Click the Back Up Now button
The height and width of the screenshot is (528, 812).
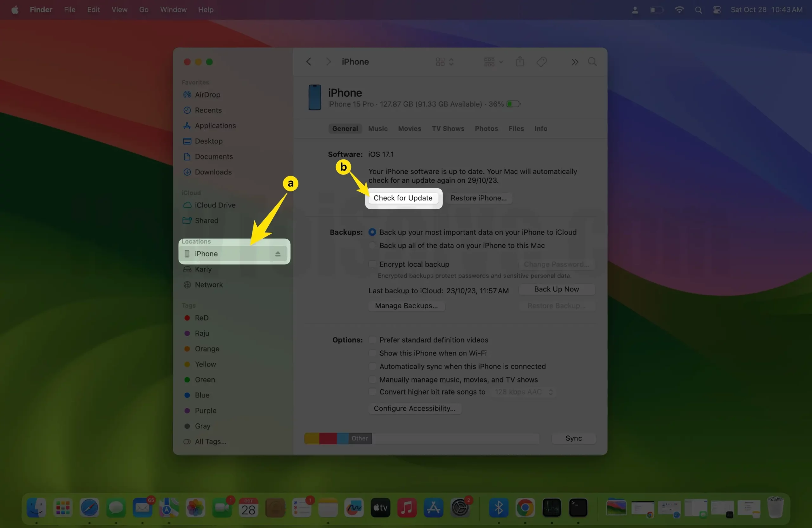556,289
